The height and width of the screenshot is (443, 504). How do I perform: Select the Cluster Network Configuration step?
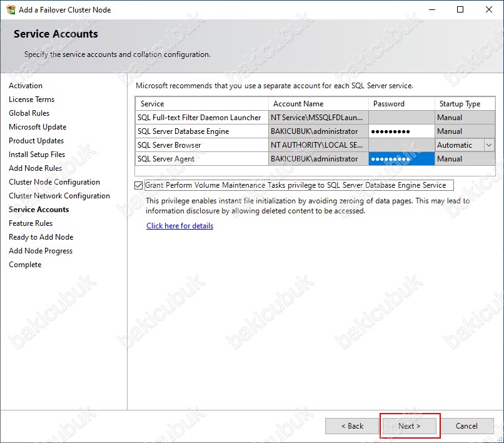(59, 196)
